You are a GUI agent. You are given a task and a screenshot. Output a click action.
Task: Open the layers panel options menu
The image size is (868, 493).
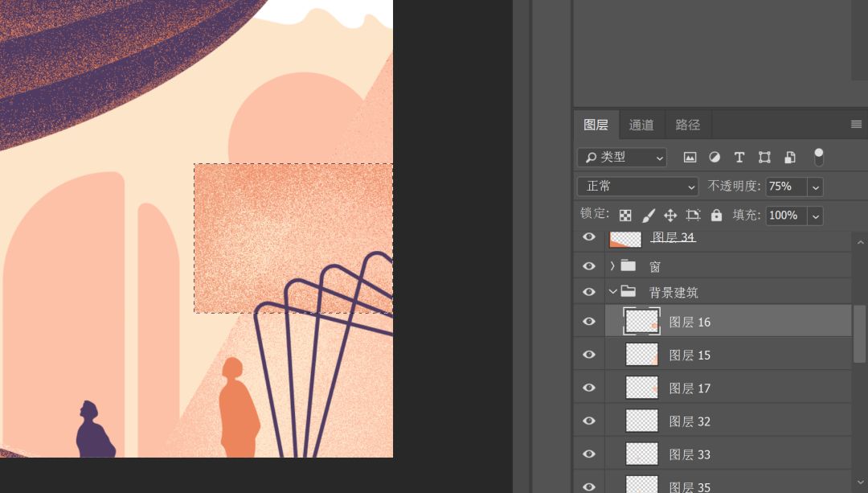coord(856,125)
